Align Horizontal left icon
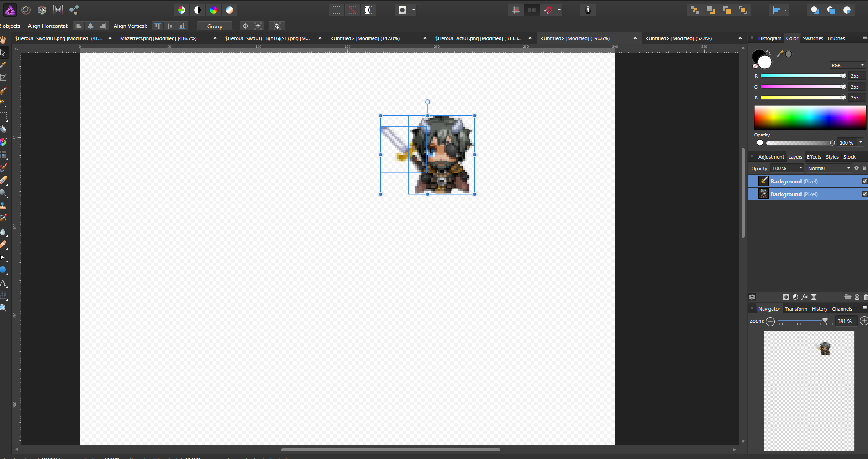Viewport: 868px width, 459px height. 79,26
